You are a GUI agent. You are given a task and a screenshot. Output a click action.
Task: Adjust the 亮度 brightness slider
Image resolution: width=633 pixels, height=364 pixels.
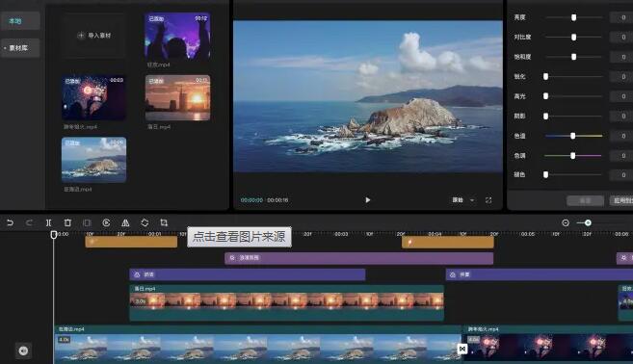[x=573, y=17]
